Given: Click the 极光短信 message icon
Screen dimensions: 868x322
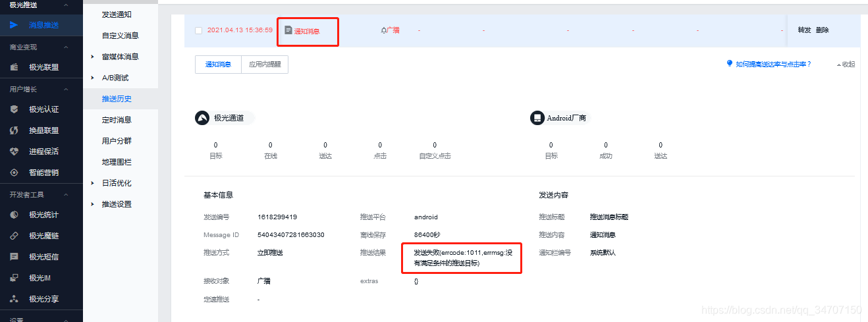Looking at the screenshot, I should (x=14, y=257).
